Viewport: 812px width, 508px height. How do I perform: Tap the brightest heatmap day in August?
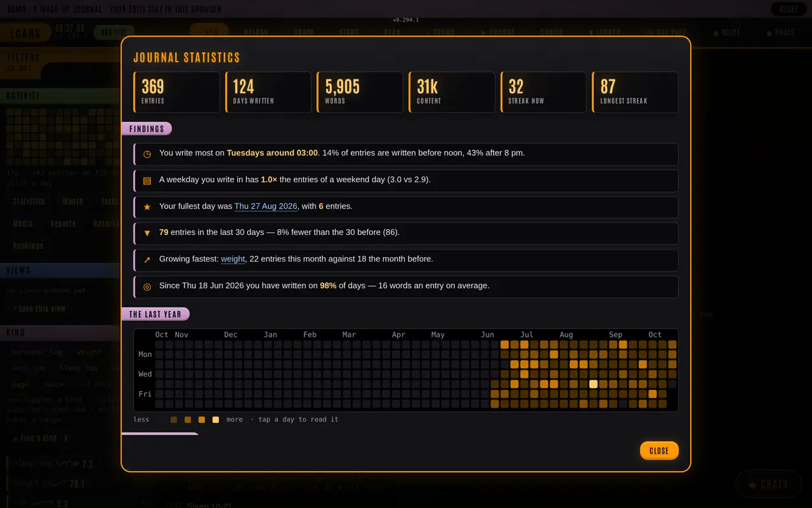pyautogui.click(x=593, y=384)
